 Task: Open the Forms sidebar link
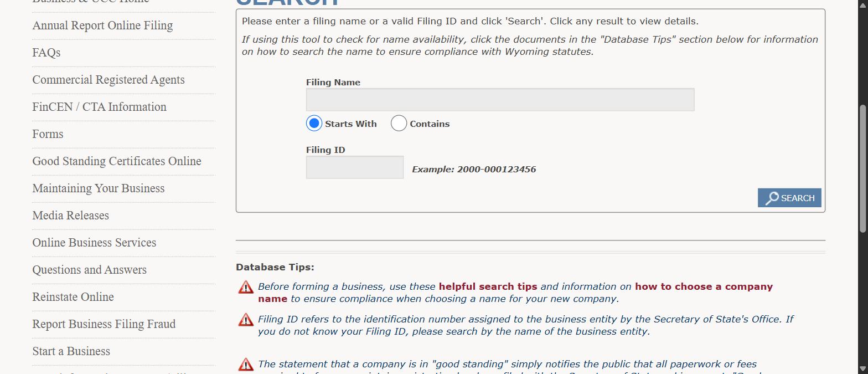[x=48, y=134]
